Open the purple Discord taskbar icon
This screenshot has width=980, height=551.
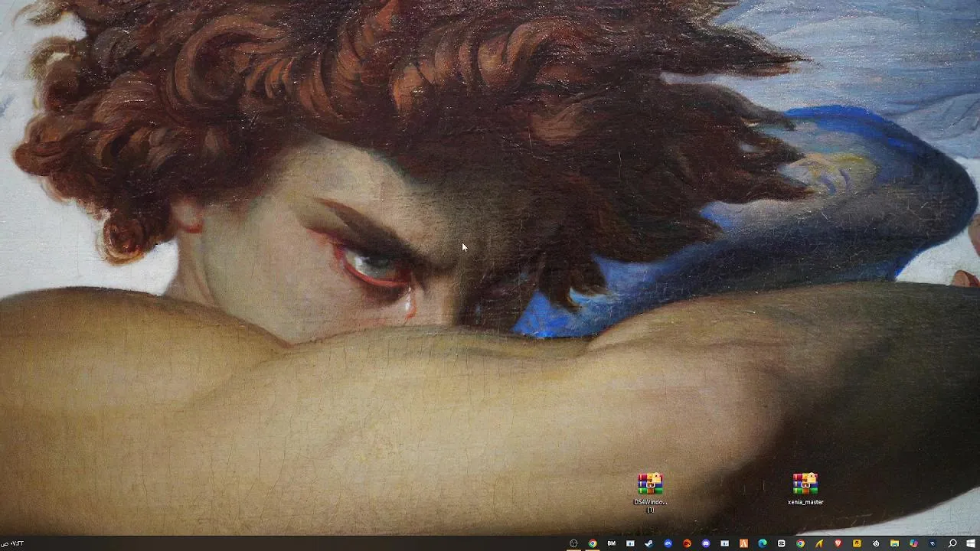pyautogui.click(x=706, y=543)
